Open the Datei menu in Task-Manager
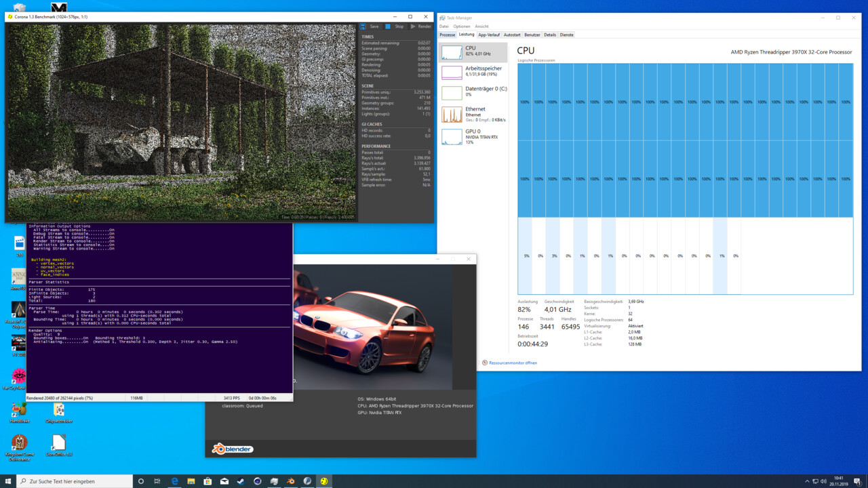 pos(444,26)
